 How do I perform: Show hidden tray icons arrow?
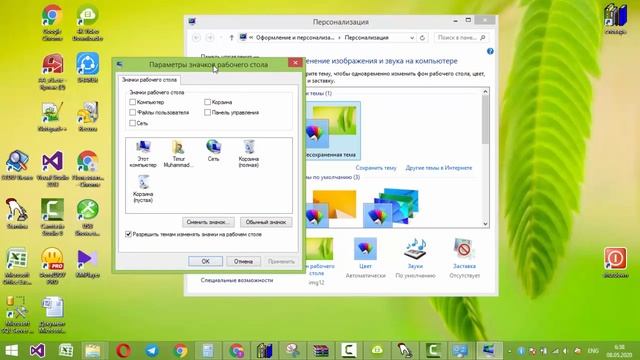coord(509,351)
